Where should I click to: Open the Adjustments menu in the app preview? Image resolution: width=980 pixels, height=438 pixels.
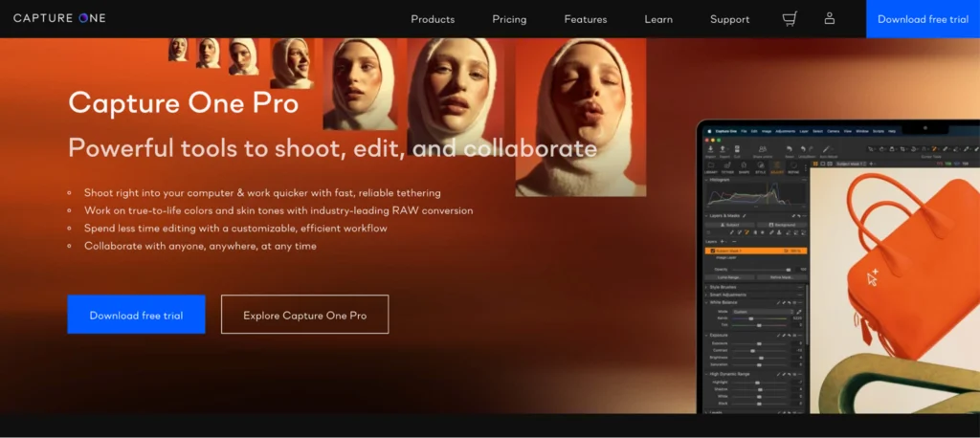[x=785, y=131]
